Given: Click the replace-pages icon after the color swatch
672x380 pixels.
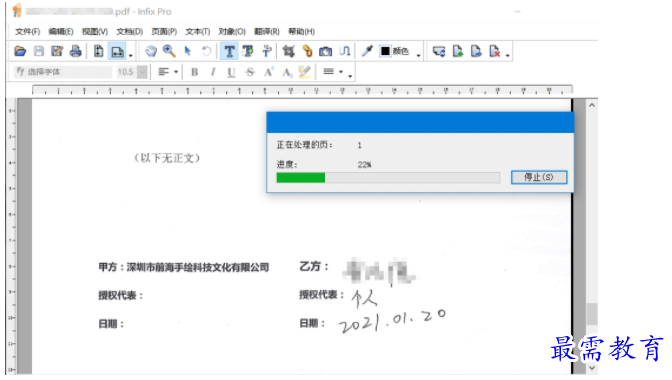Looking at the screenshot, I should coord(439,51).
